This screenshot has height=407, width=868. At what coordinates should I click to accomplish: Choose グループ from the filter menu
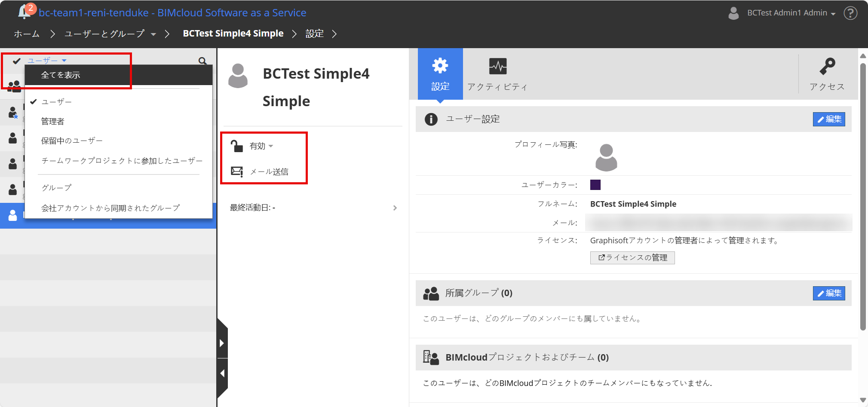pos(119,188)
